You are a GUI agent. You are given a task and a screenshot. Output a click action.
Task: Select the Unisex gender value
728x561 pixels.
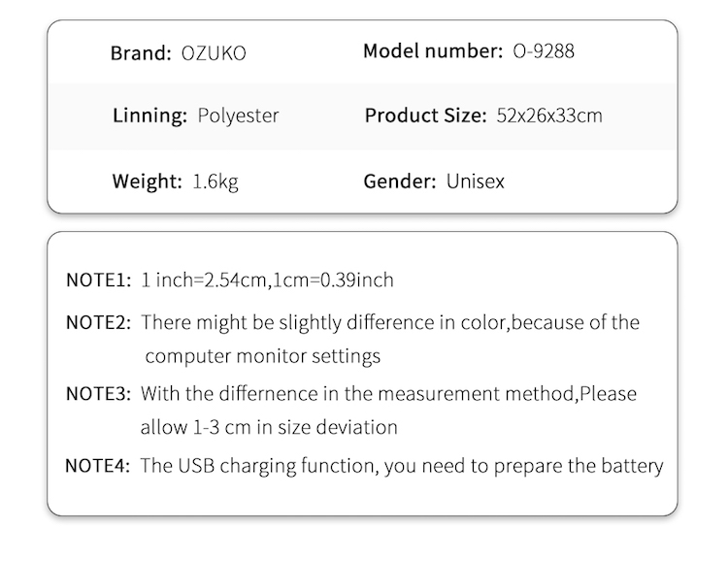(x=476, y=181)
